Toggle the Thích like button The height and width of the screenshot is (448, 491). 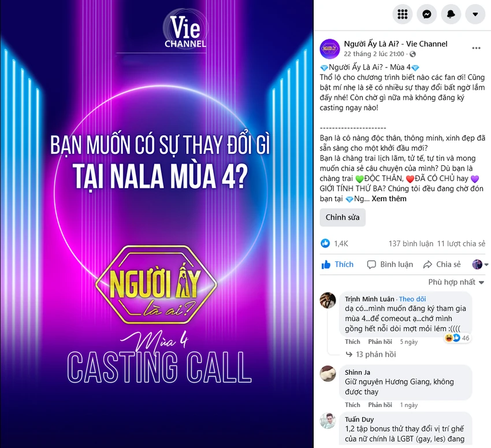point(337,264)
